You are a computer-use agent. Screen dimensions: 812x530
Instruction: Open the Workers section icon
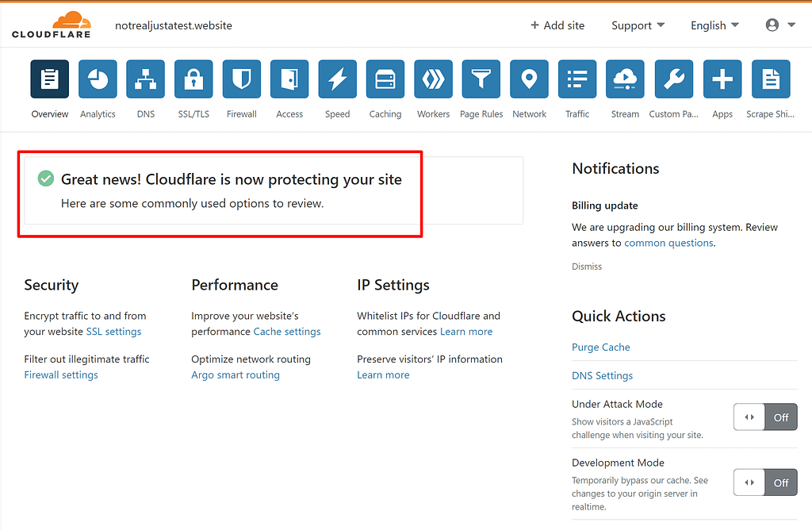(433, 79)
